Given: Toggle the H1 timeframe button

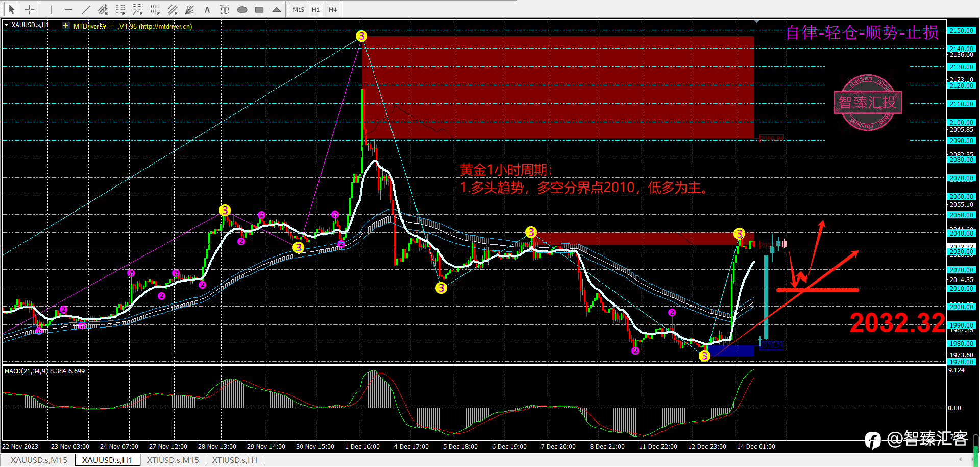Looking at the screenshot, I should (x=316, y=9).
